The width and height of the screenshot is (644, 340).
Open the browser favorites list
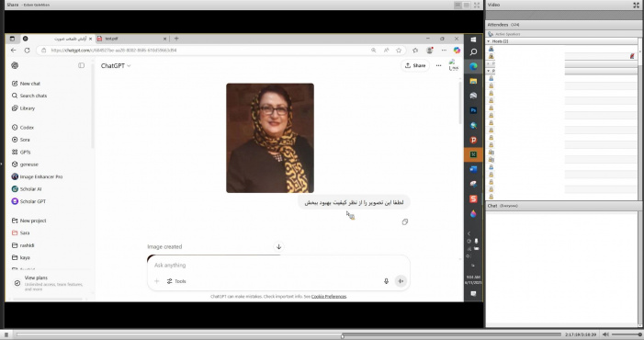coord(415,51)
